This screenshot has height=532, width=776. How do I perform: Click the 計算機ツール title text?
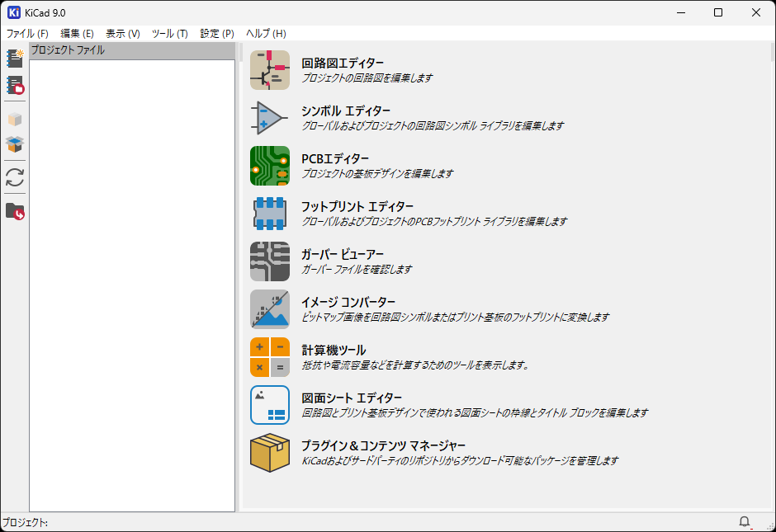pyautogui.click(x=334, y=351)
